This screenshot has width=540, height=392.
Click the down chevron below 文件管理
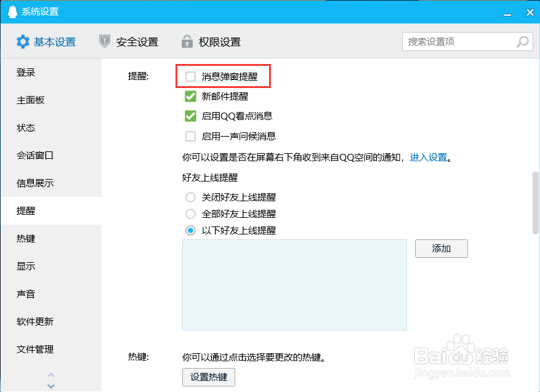pyautogui.click(x=51, y=386)
